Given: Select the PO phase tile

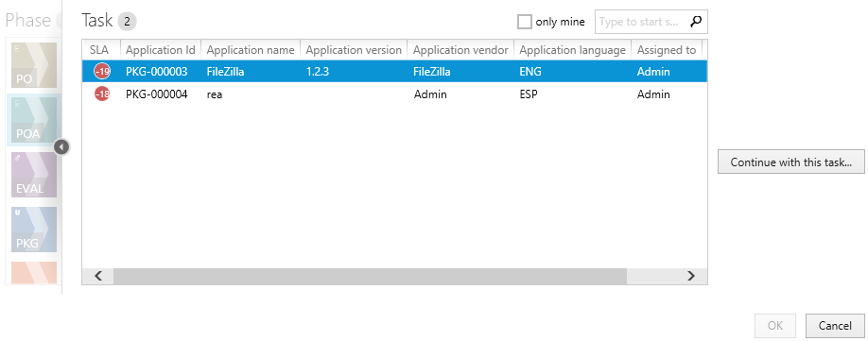Looking at the screenshot, I should click(x=34, y=65).
